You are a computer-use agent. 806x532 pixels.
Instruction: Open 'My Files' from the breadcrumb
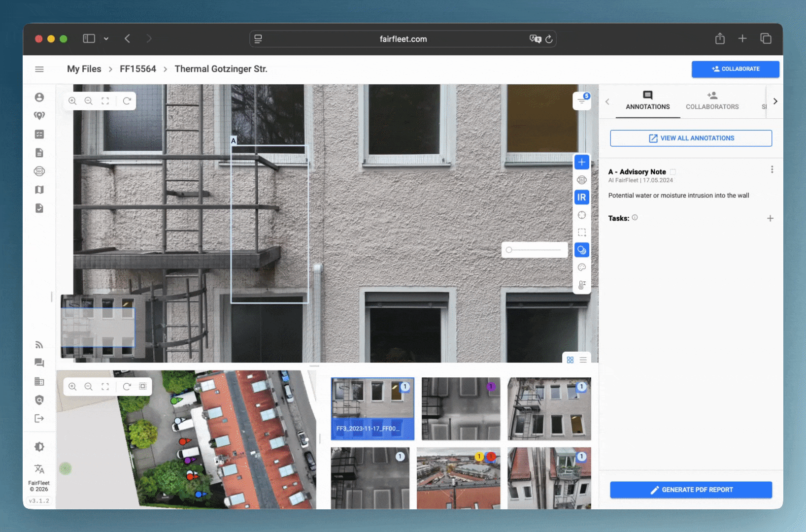84,69
